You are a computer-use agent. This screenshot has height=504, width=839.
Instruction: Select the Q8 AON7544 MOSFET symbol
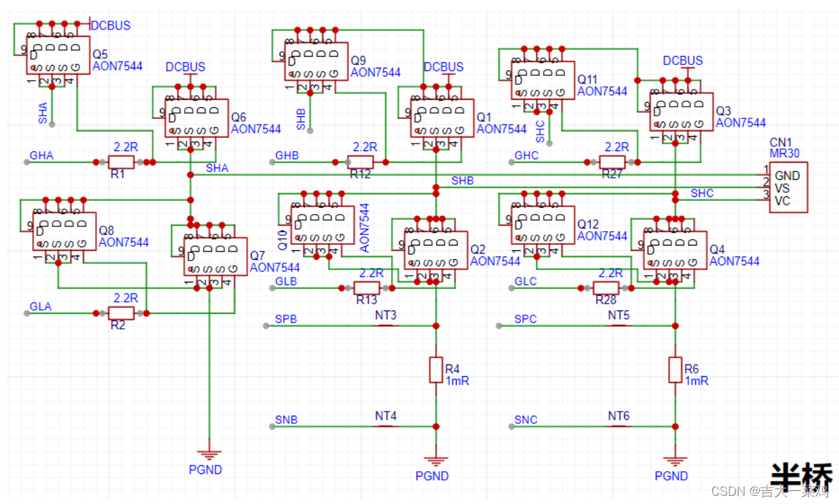(63, 233)
